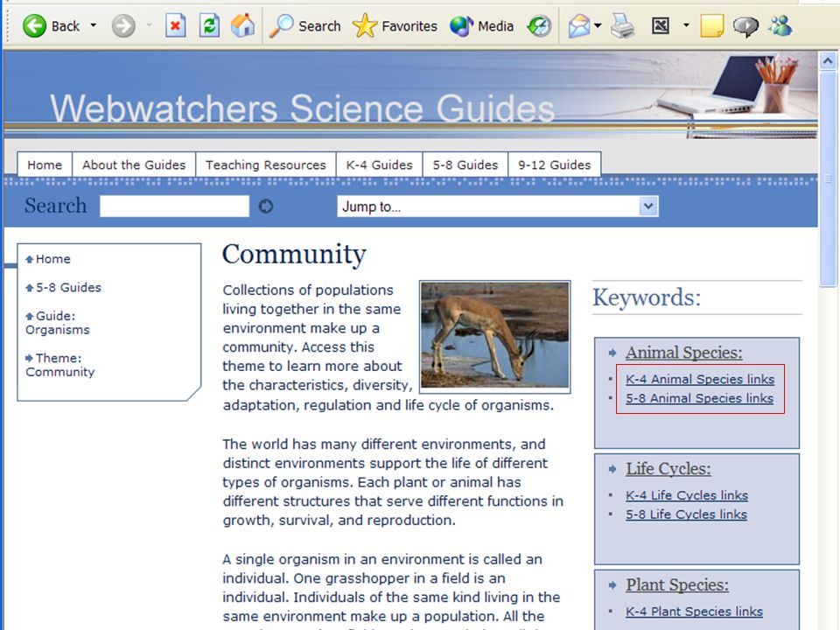The image size is (840, 630).
Task: Click the site Search text field
Action: pos(175,206)
